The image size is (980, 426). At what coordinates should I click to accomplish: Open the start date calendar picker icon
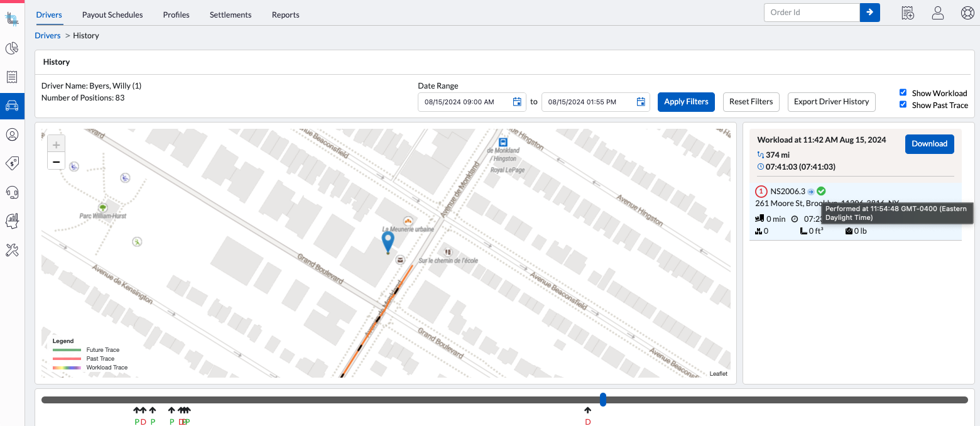point(517,102)
